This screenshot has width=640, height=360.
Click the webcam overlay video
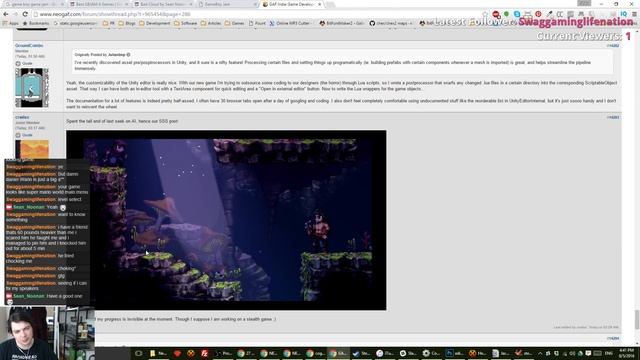[47, 333]
